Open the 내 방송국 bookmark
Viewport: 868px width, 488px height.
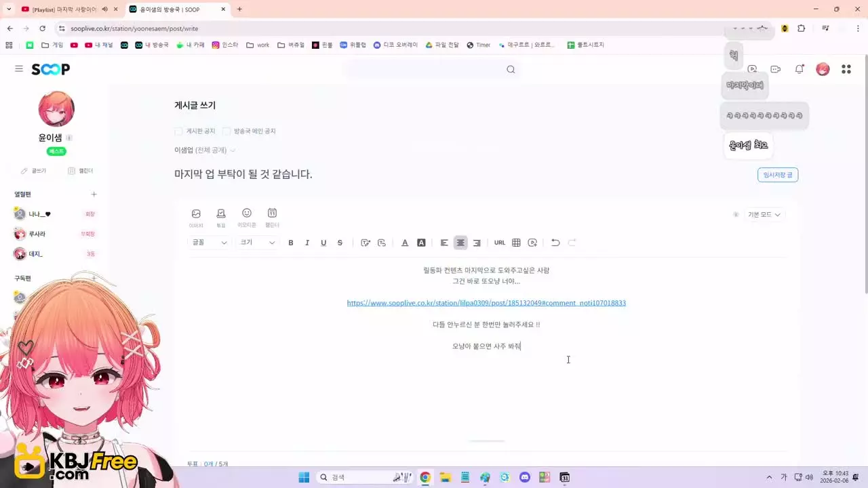click(x=151, y=45)
